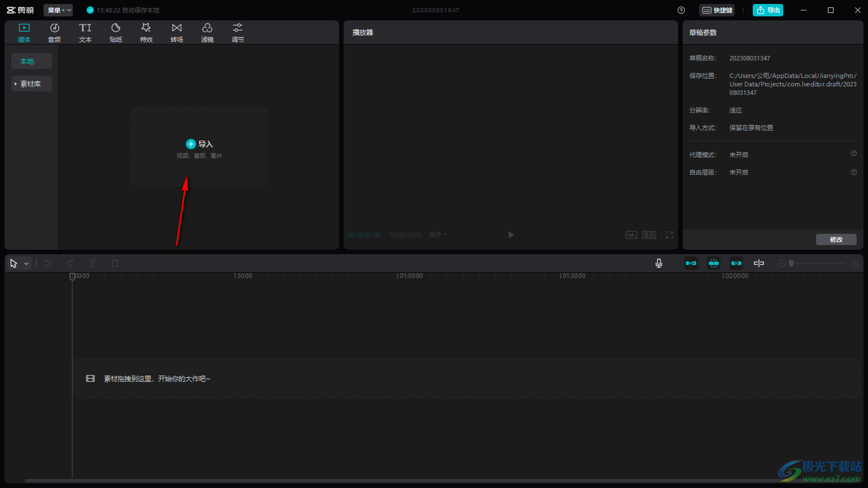Click the timeline zoom slider
868x488 pixels.
tap(818, 263)
